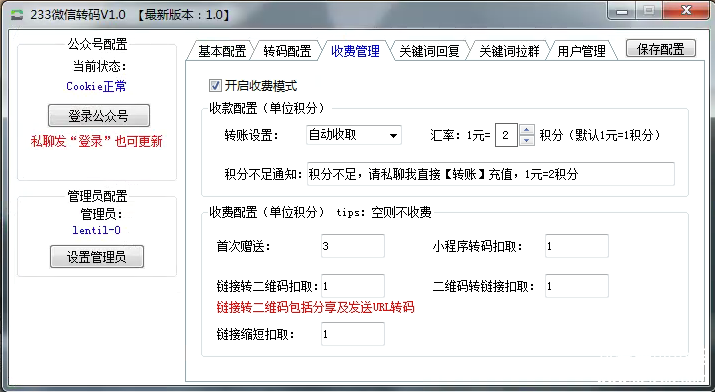
Task: Decrease the 汇率 value with down arrow
Action: [527, 140]
